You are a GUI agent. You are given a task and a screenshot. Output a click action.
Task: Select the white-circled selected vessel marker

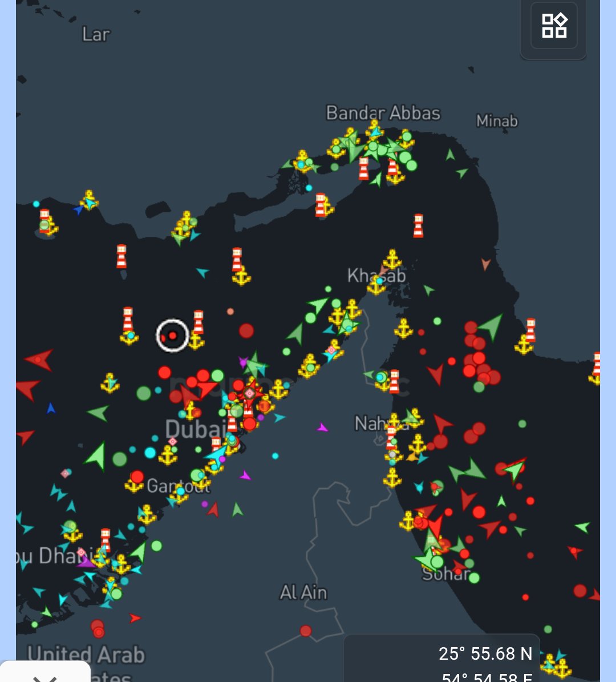click(173, 336)
